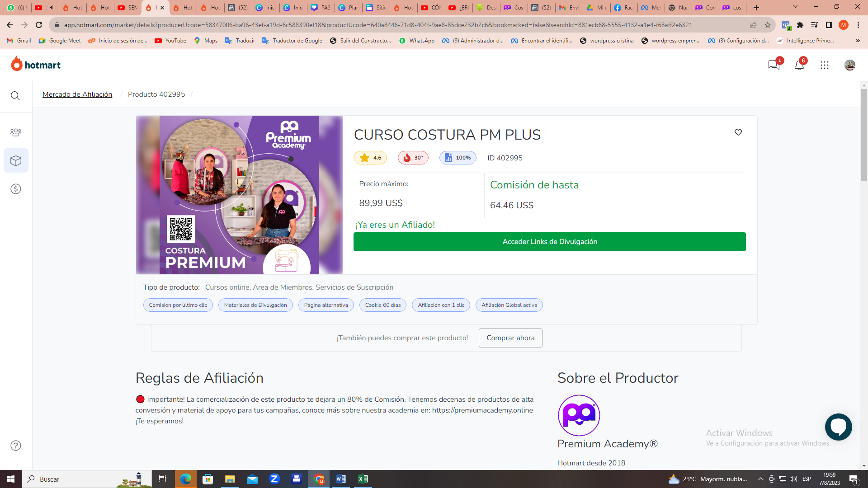
Task: Go back to previous page in browser
Action: coord(10,25)
